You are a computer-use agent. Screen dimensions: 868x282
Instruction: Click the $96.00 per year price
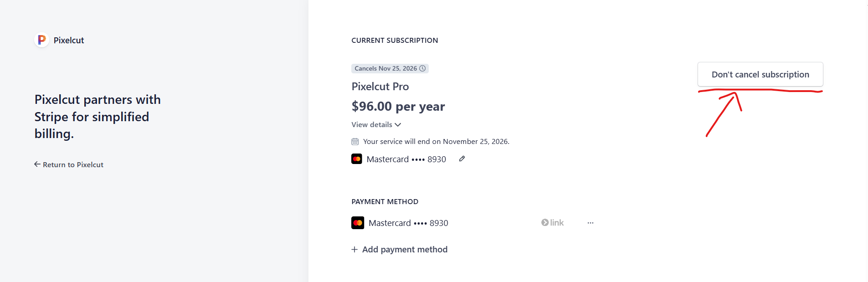click(x=398, y=107)
